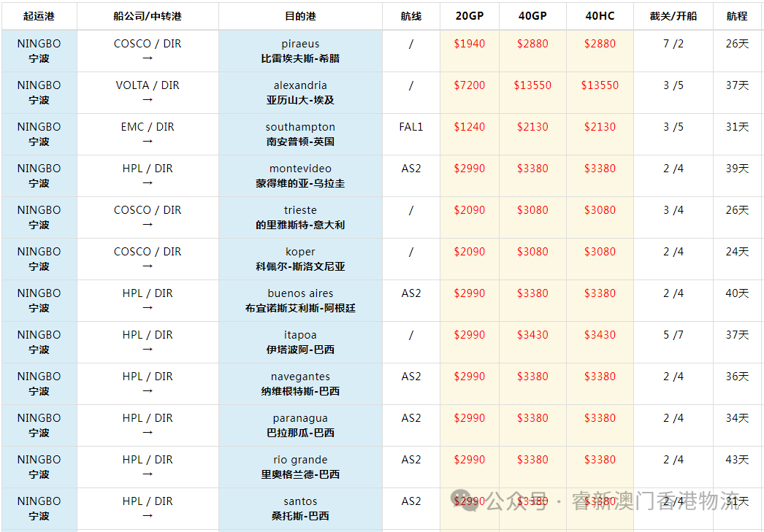Image resolution: width=764 pixels, height=532 pixels.
Task: Click COSCO / DIR in the koper row
Action: (148, 252)
